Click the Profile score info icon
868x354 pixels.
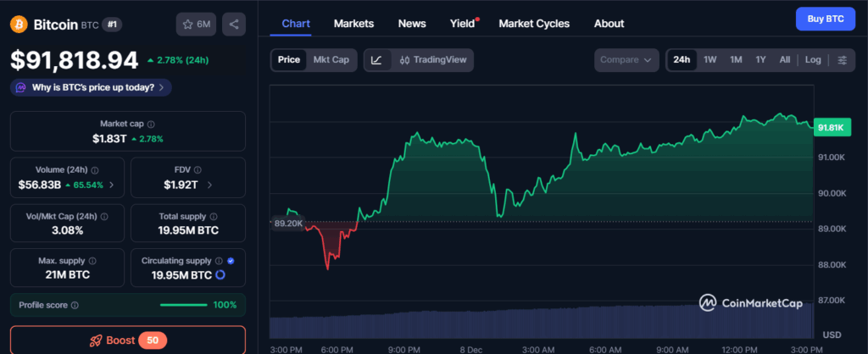(x=75, y=305)
